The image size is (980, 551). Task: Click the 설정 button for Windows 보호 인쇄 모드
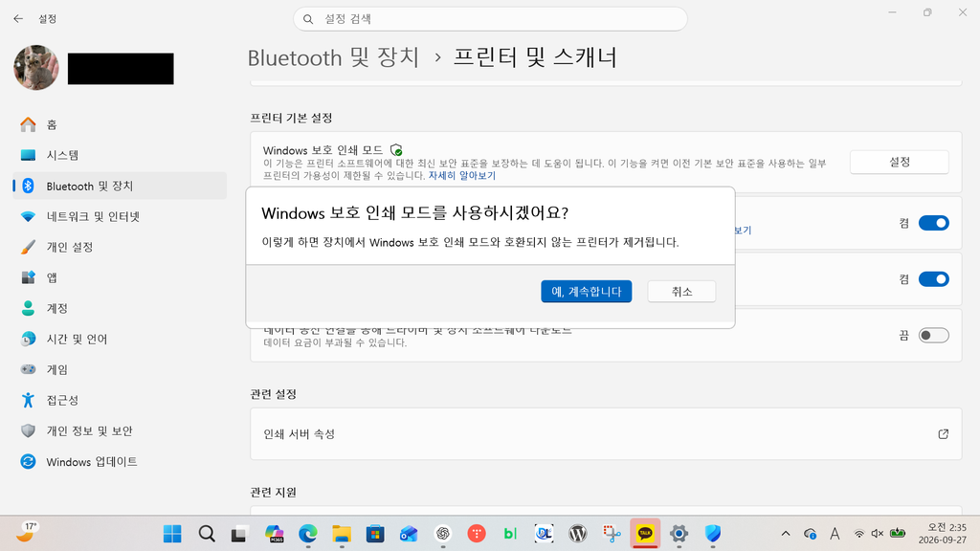tap(900, 162)
